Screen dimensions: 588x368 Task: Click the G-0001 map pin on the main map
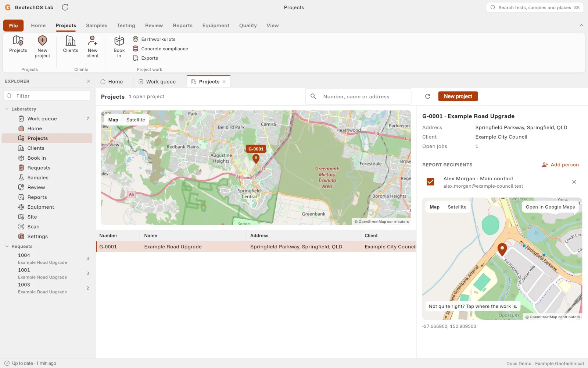click(x=256, y=159)
